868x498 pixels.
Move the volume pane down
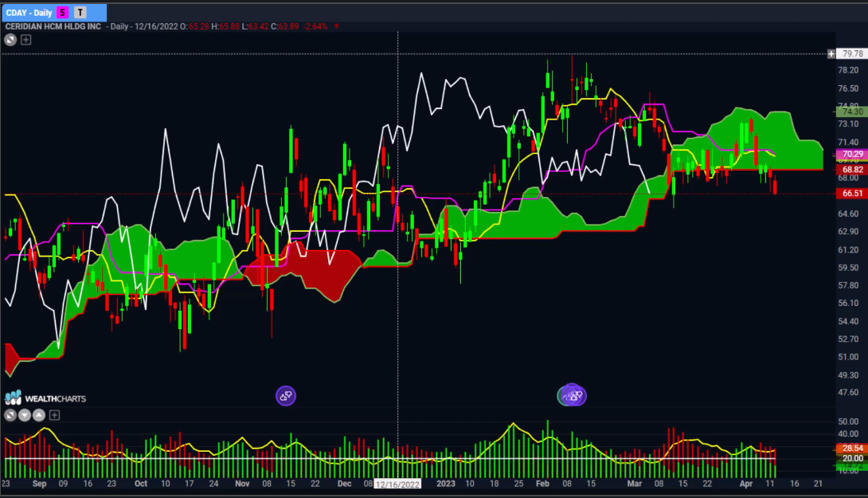click(25, 415)
